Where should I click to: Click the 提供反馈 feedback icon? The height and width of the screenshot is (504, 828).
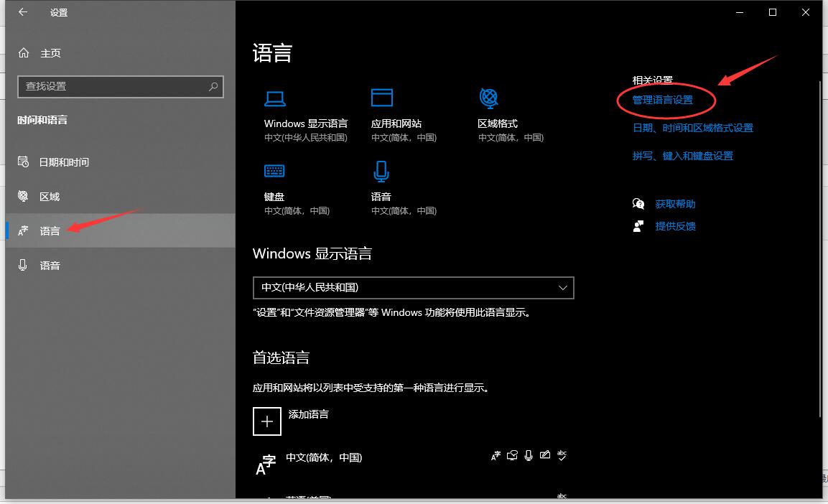[x=638, y=226]
